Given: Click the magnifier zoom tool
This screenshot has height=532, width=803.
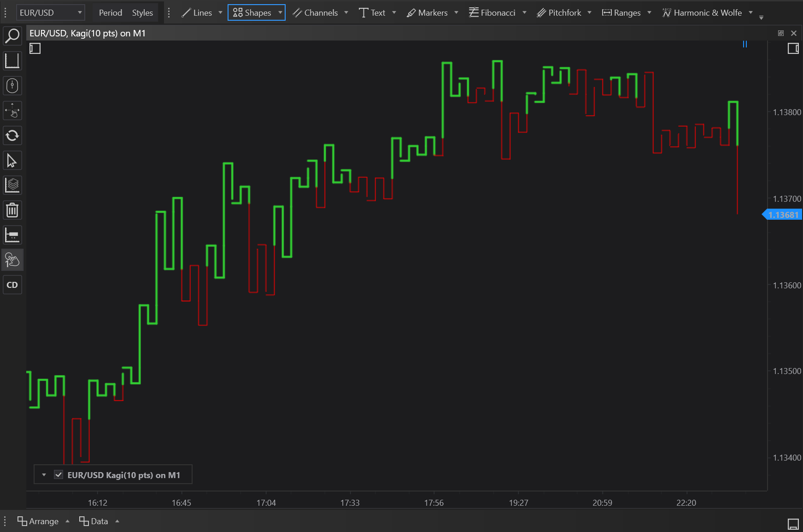Looking at the screenshot, I should [12, 36].
